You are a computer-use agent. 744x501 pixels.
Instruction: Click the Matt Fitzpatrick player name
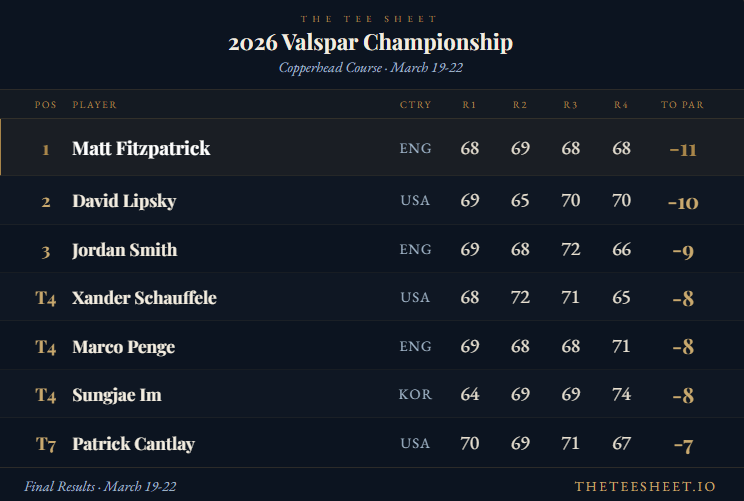[x=141, y=148]
